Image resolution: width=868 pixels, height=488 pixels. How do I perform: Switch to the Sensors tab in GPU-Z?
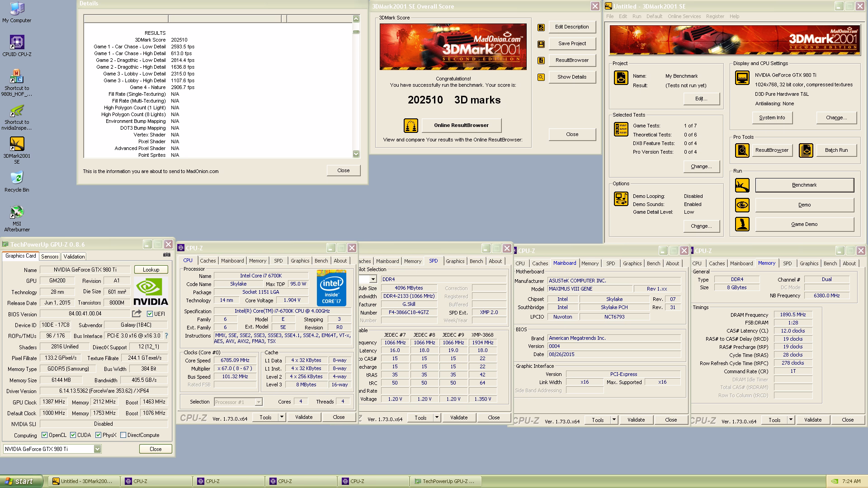coord(50,256)
